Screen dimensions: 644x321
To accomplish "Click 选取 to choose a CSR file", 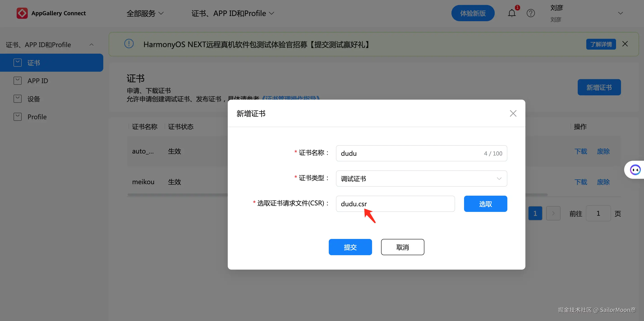I will click(485, 204).
